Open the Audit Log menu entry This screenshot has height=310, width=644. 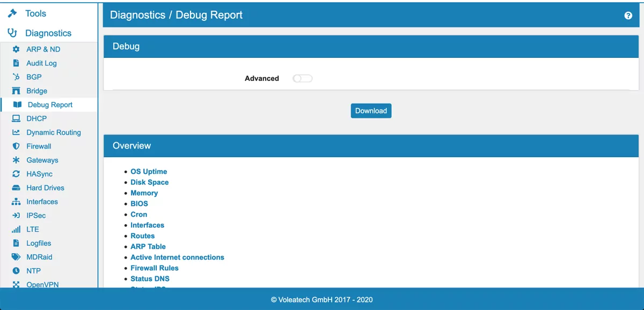pos(41,63)
